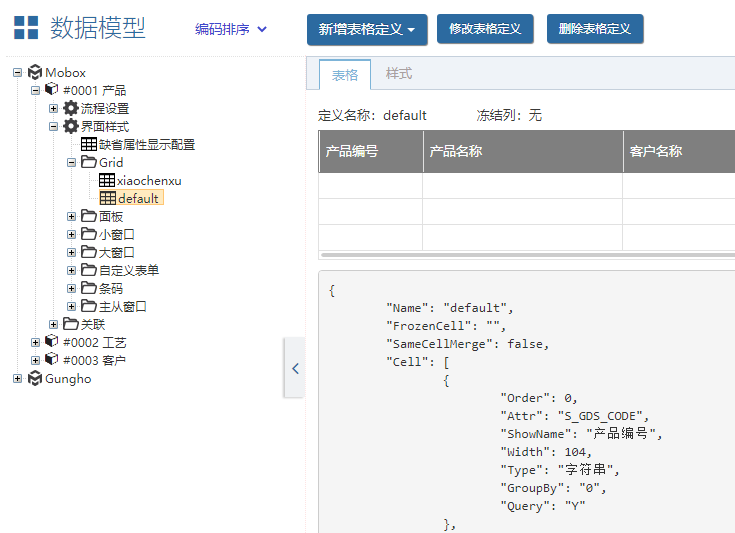This screenshot has height=533, width=735.
Task: Click the Grid folder icon
Action: click(x=89, y=163)
